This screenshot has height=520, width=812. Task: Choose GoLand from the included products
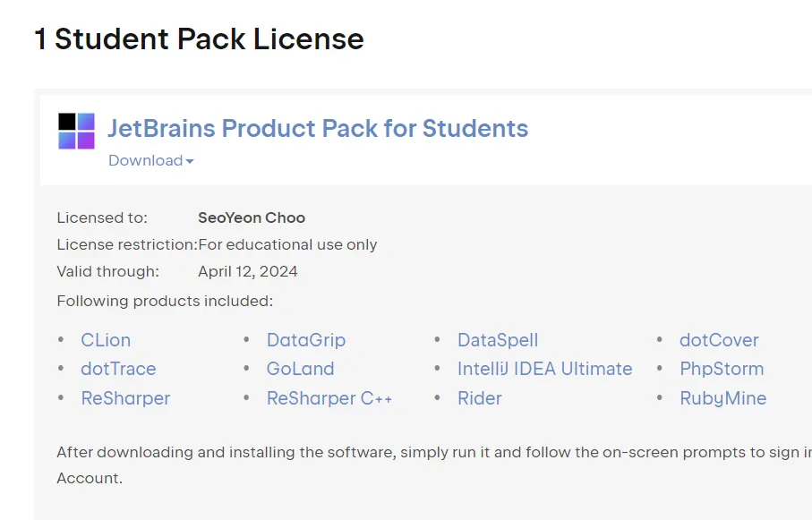(x=300, y=369)
